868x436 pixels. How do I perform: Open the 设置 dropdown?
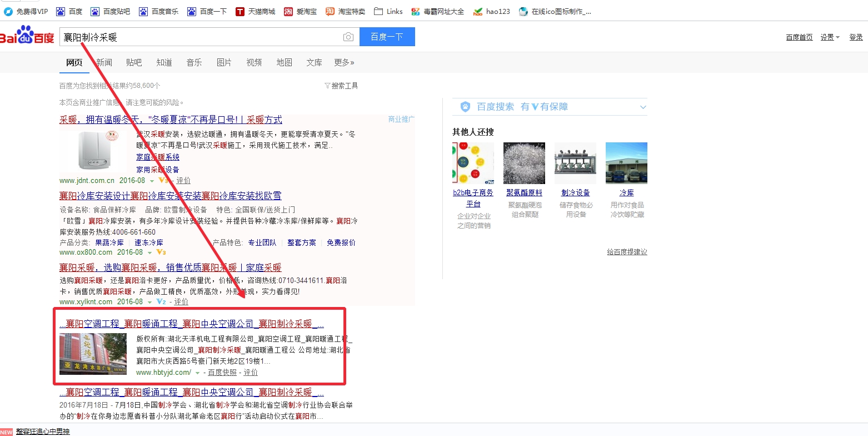[x=830, y=37]
